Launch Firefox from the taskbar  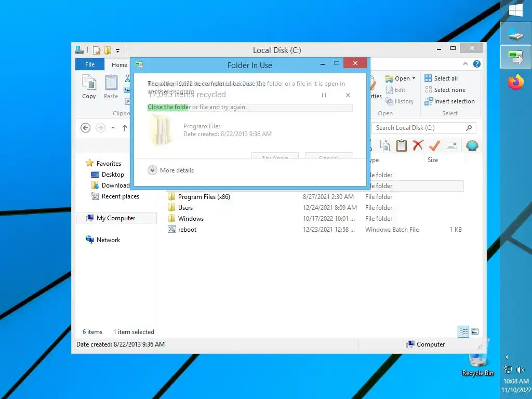pyautogui.click(x=516, y=82)
